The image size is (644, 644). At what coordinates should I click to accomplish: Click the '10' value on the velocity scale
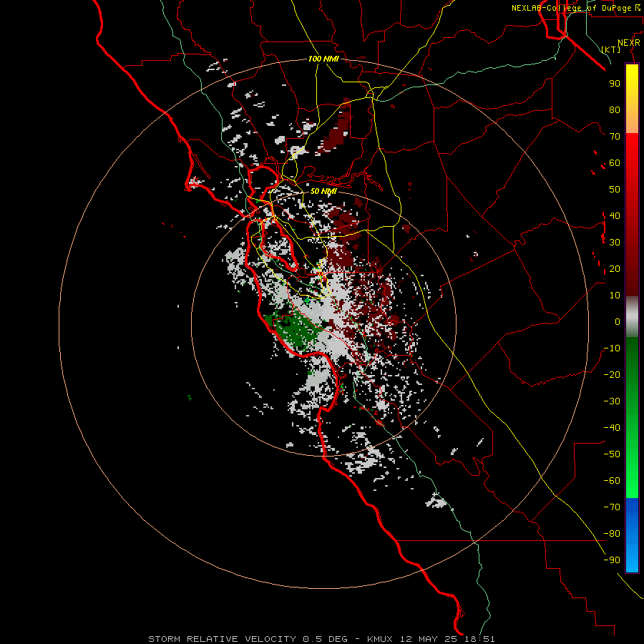click(x=615, y=296)
